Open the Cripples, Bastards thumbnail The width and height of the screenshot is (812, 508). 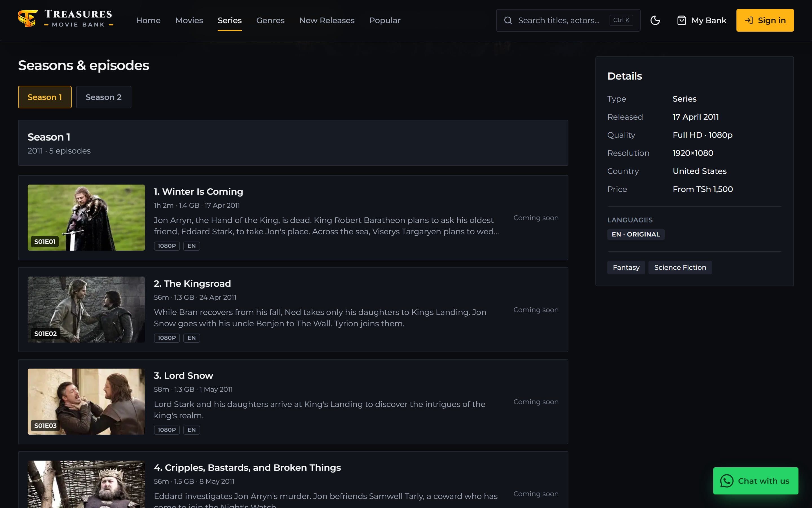[86, 484]
